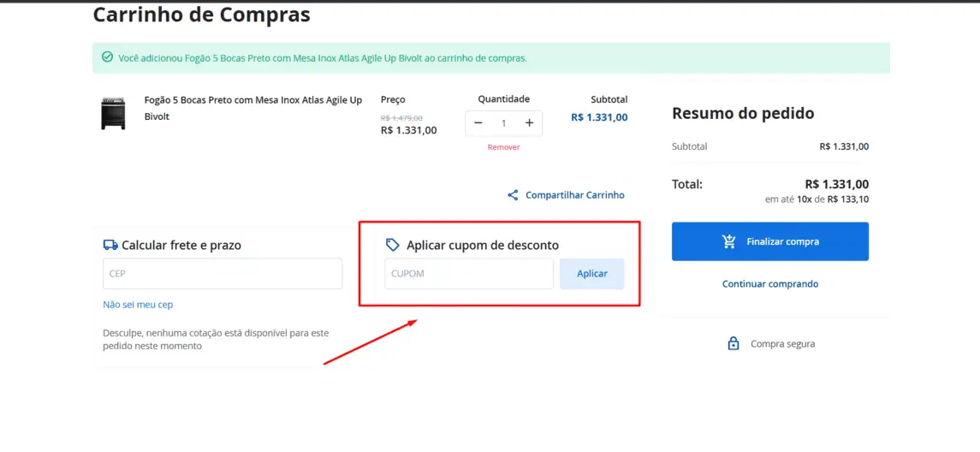Select the blue subtotal R$ 1.331,00 under Subtotal
980x452 pixels.
[x=599, y=117]
